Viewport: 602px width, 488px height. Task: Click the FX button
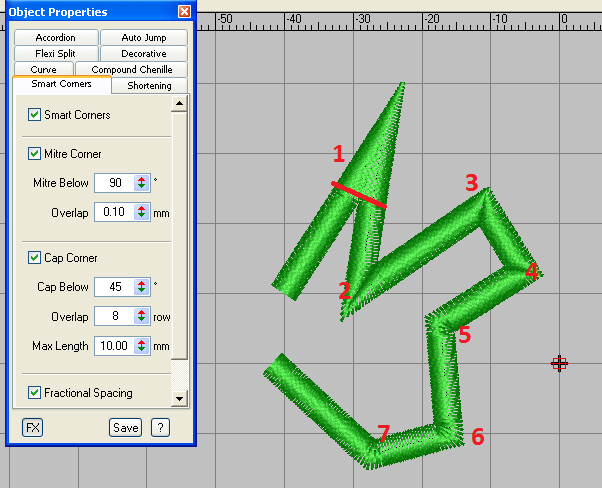point(32,428)
